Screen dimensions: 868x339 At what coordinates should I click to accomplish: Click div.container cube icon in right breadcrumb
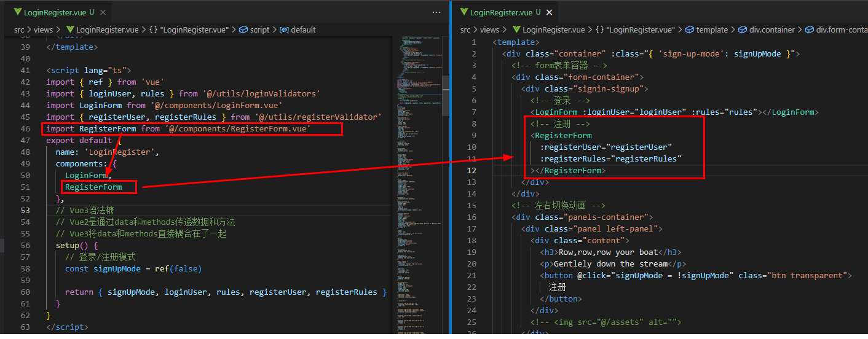742,29
